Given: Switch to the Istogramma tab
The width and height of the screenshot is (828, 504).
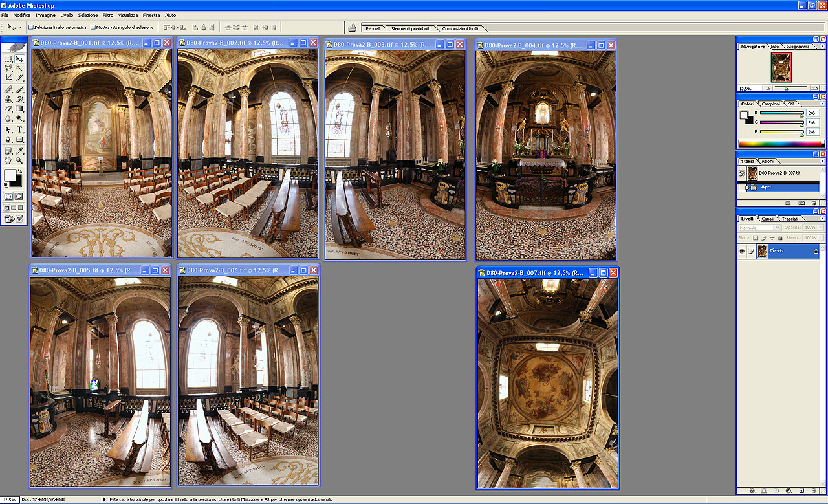Looking at the screenshot, I should (x=798, y=47).
